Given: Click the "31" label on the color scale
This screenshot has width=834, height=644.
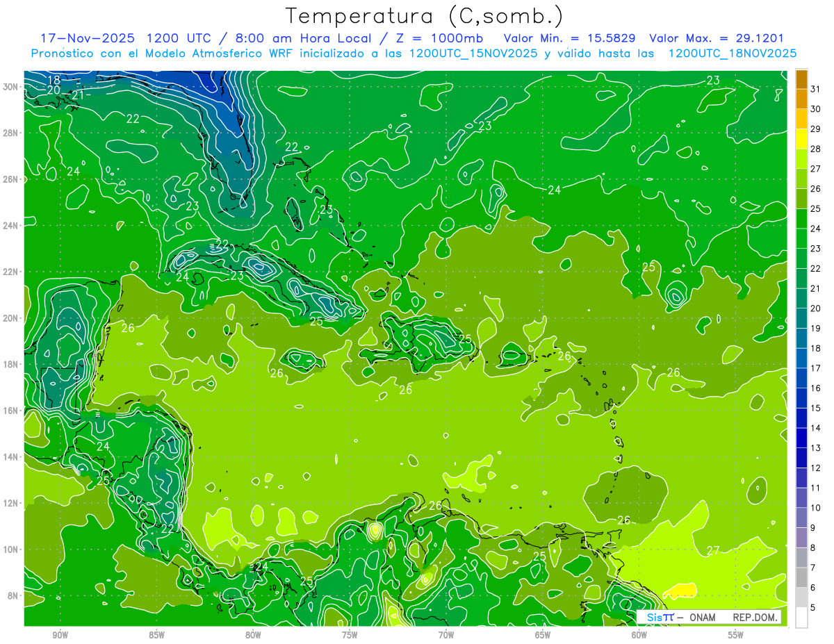Looking at the screenshot, I should (x=816, y=89).
